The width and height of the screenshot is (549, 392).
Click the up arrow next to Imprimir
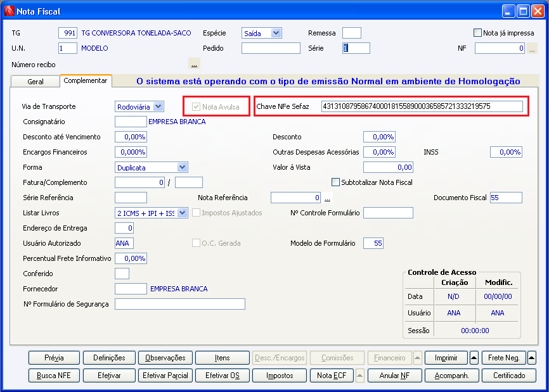click(474, 358)
